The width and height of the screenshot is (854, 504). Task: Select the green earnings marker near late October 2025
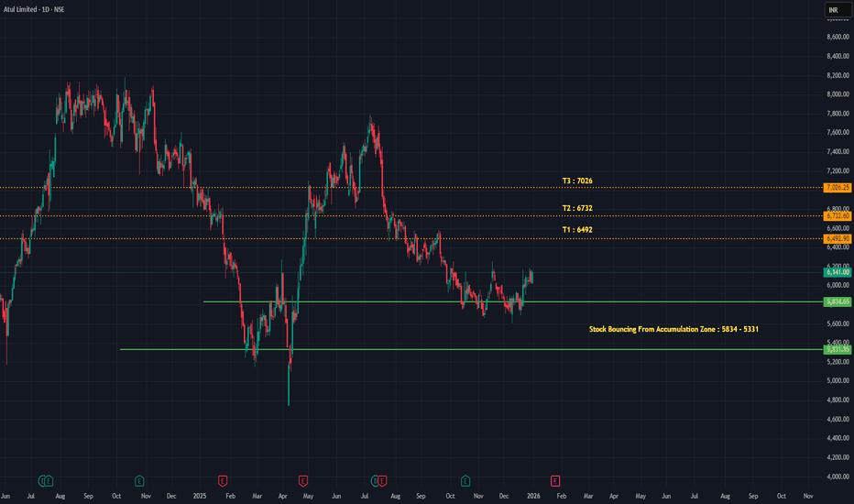tap(465, 479)
